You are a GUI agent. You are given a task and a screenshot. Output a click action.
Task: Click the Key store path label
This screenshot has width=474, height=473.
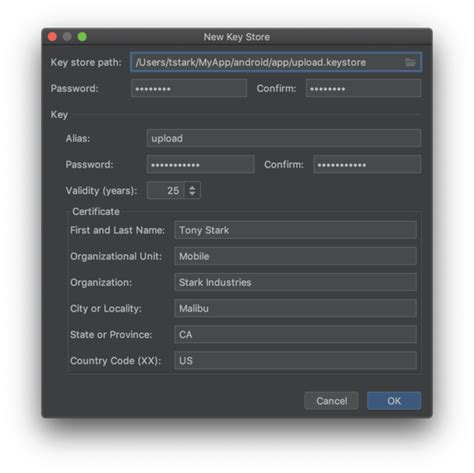(86, 62)
